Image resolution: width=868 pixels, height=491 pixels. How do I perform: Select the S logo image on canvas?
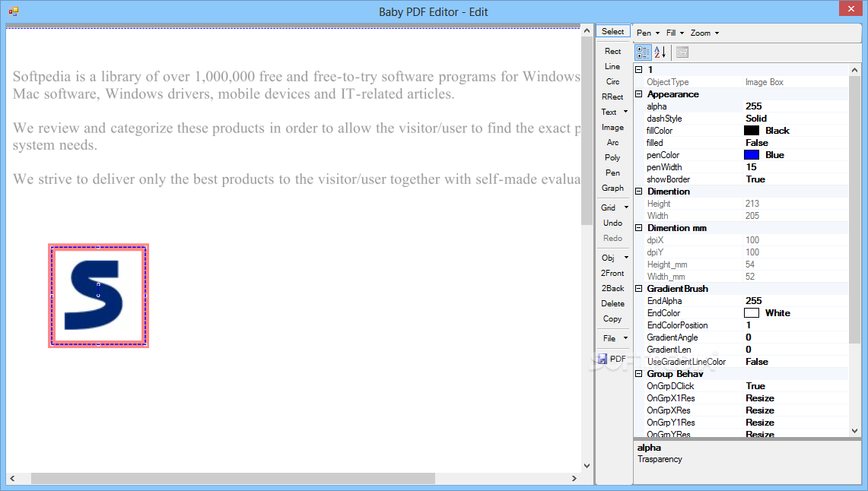(x=99, y=296)
